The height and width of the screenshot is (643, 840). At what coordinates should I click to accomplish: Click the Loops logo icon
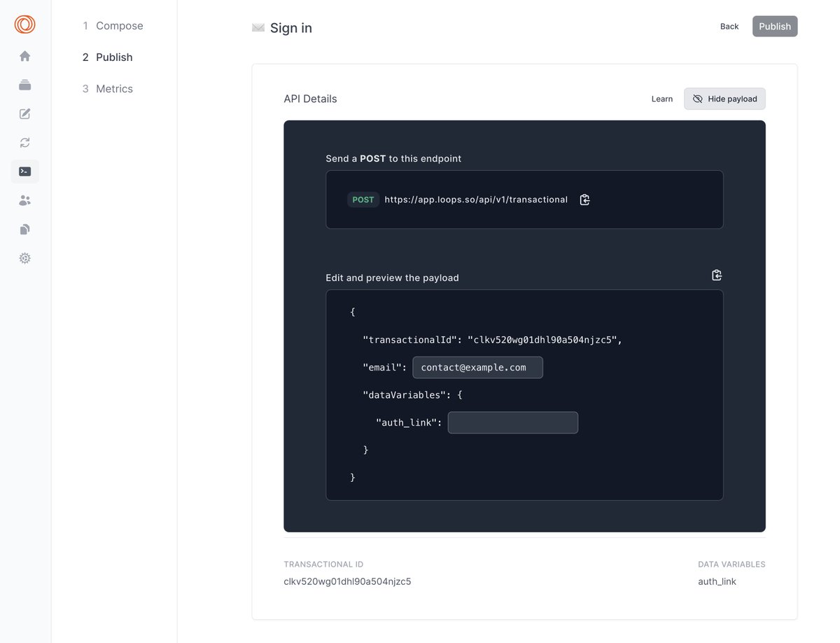pyautogui.click(x=24, y=25)
